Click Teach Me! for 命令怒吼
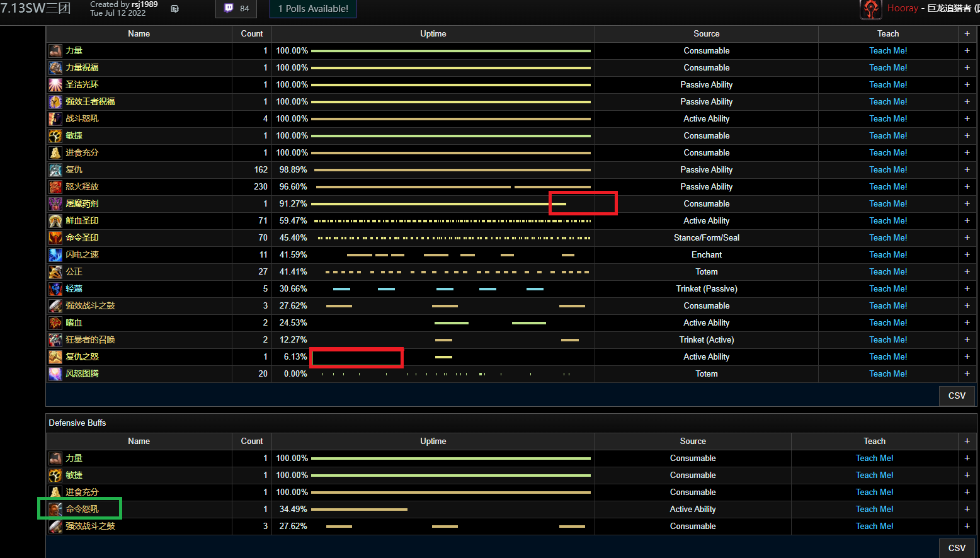This screenshot has width=980, height=558. [874, 509]
